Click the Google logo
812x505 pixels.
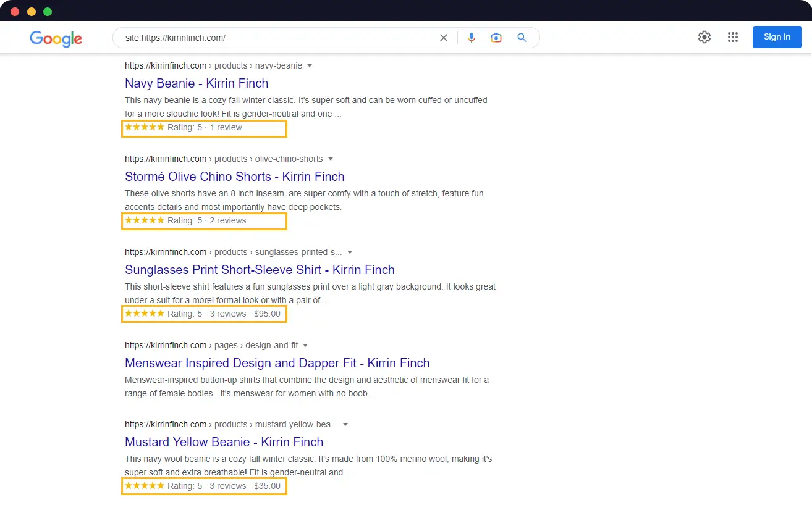56,38
